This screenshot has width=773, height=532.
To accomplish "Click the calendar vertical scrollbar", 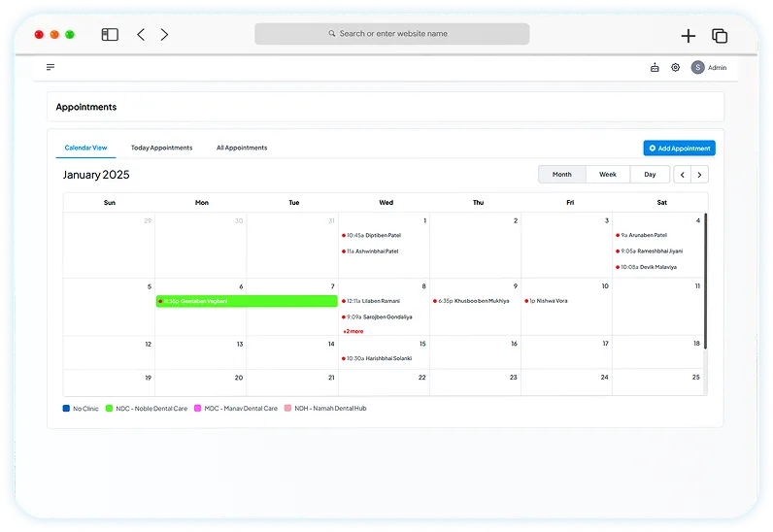I will click(x=705, y=281).
